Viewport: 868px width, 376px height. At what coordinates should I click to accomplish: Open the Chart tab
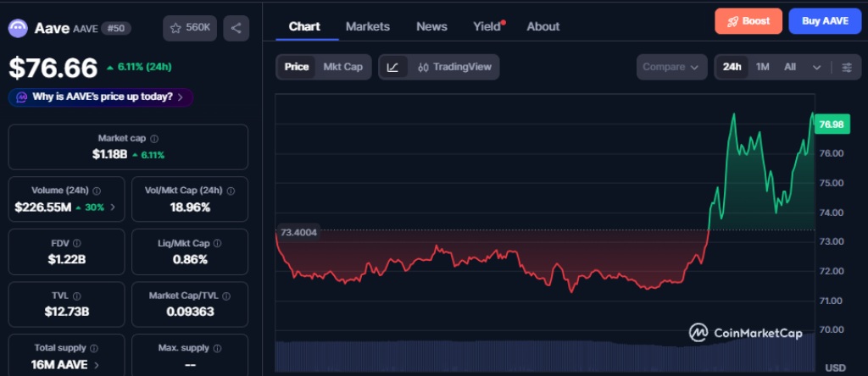304,26
